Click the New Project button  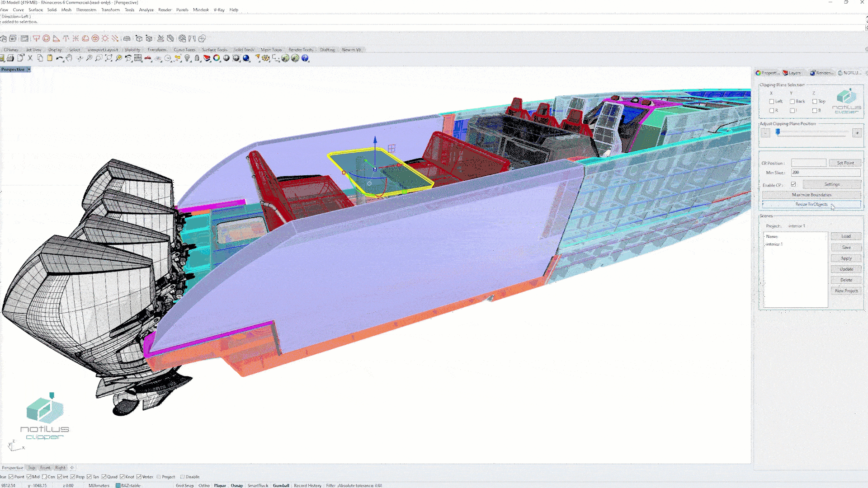pyautogui.click(x=846, y=291)
